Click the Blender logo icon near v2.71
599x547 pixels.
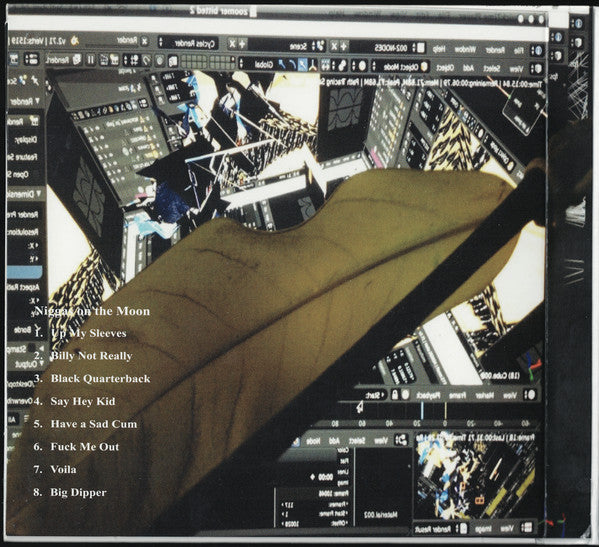(x=75, y=40)
